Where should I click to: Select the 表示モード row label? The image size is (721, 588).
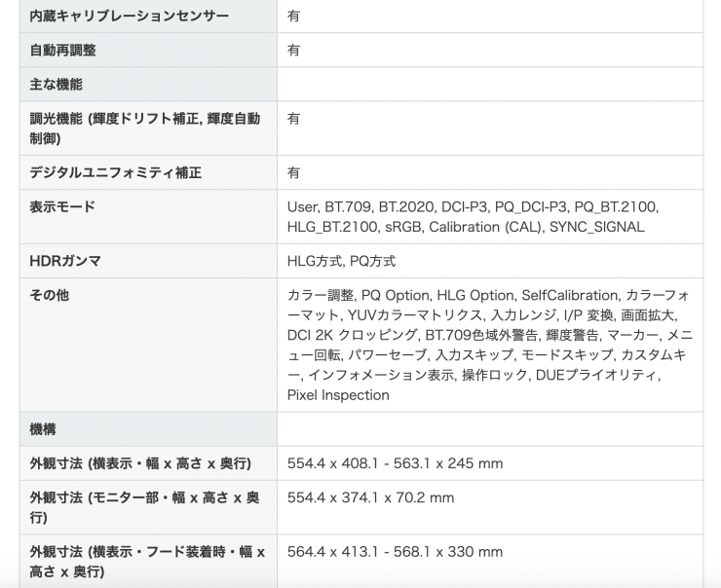tap(62, 207)
